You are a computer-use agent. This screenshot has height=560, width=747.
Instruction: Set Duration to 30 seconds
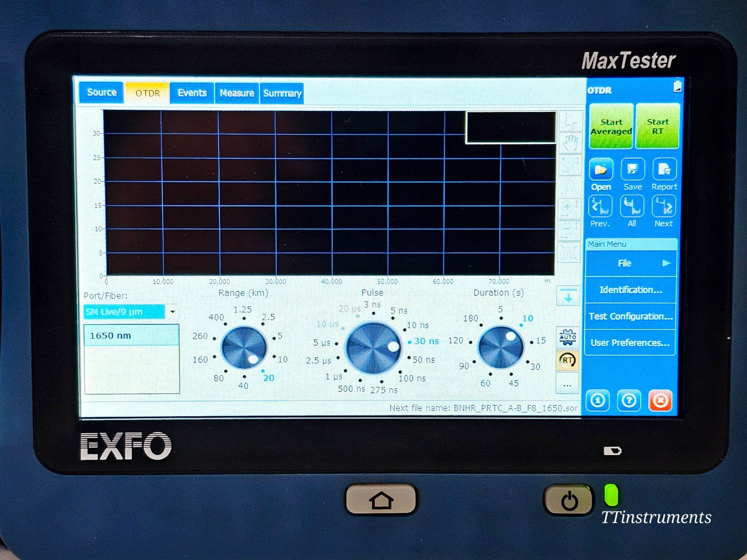tap(535, 367)
